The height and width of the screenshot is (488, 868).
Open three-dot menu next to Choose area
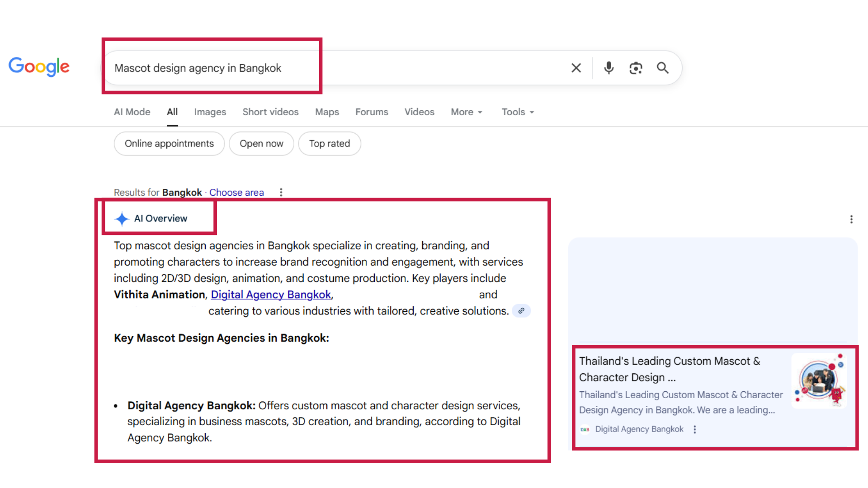tap(281, 192)
